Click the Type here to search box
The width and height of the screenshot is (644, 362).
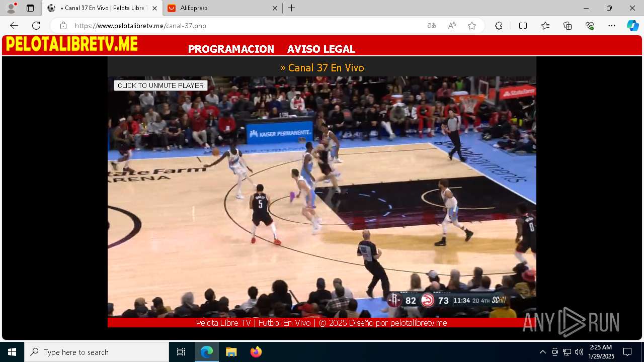(x=97, y=352)
